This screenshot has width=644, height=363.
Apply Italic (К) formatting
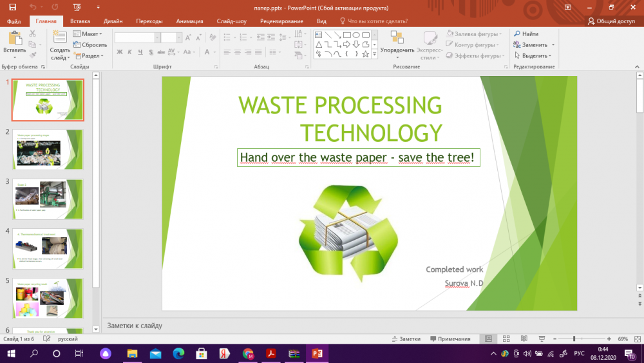pos(130,52)
